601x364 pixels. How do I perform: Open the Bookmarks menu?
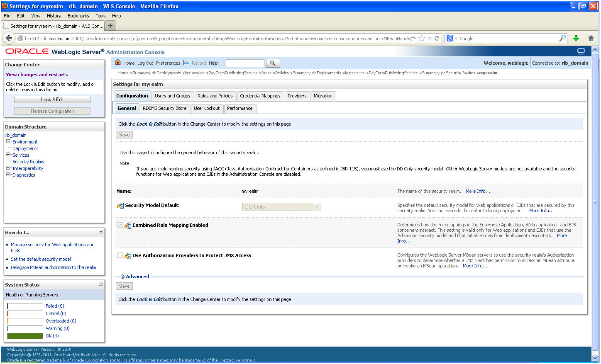(x=78, y=16)
